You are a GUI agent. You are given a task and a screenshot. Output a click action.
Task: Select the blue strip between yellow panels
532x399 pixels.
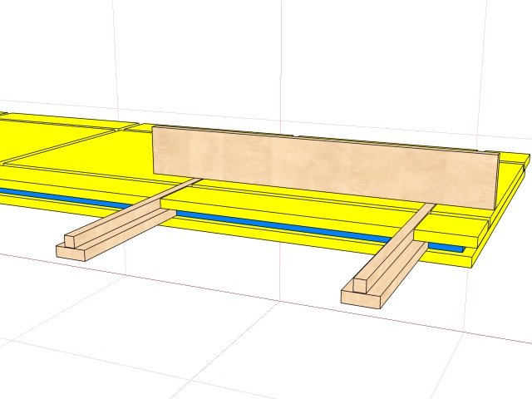pos(282,227)
